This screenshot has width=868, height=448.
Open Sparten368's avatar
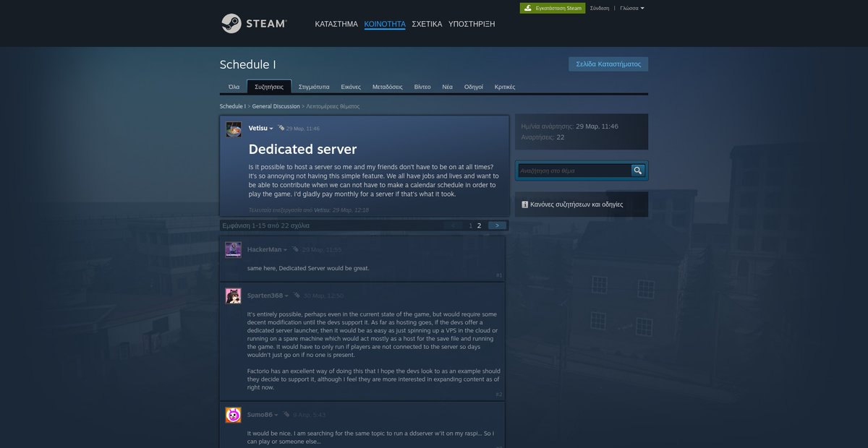(x=233, y=296)
